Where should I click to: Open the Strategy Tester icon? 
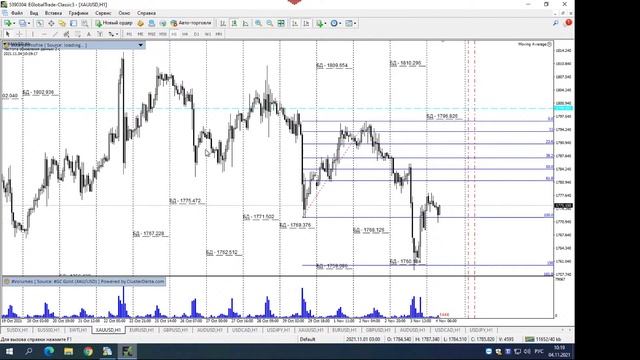tap(84, 23)
